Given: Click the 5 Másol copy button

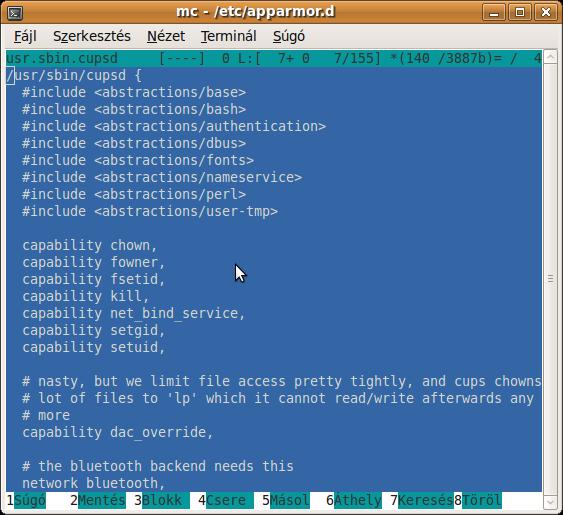Looking at the screenshot, I should [286, 500].
